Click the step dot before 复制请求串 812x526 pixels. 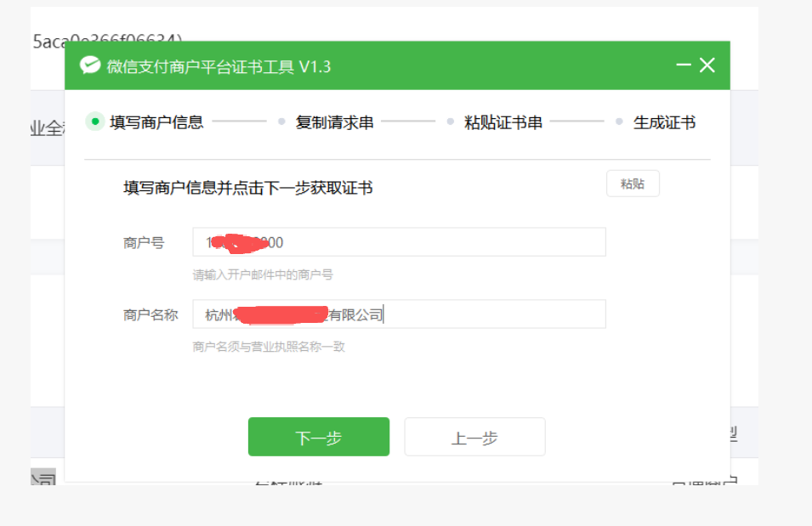(x=281, y=122)
